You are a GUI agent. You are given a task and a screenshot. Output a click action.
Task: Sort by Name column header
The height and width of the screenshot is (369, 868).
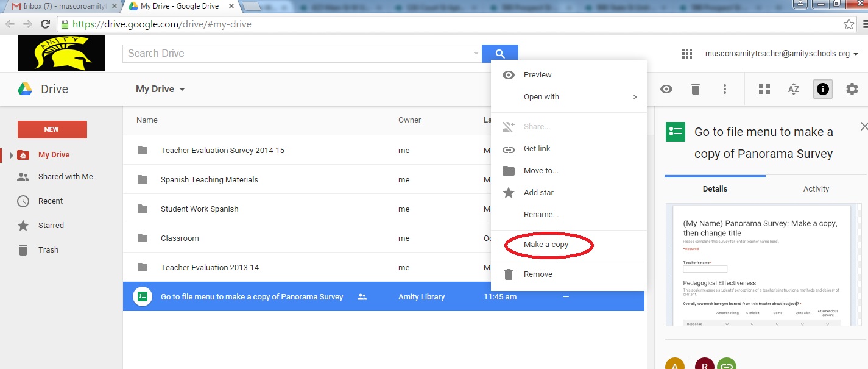pos(147,120)
